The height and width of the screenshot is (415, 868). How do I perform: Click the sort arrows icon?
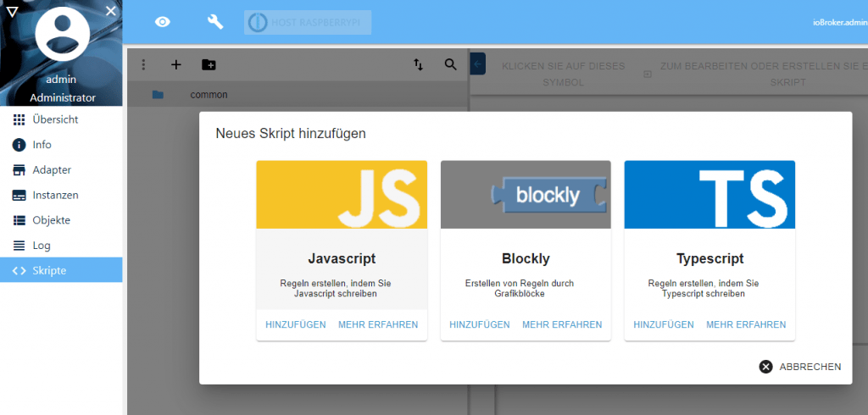point(419,64)
